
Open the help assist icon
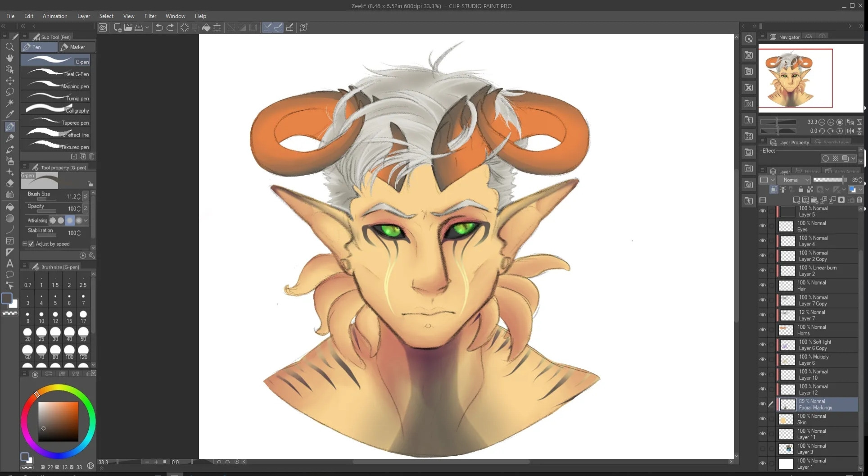[x=304, y=27]
